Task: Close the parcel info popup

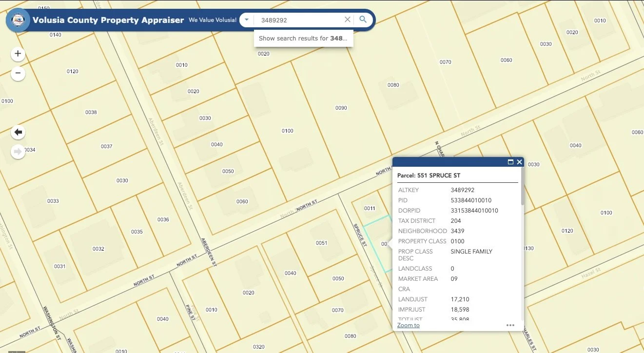Action: 520,162
